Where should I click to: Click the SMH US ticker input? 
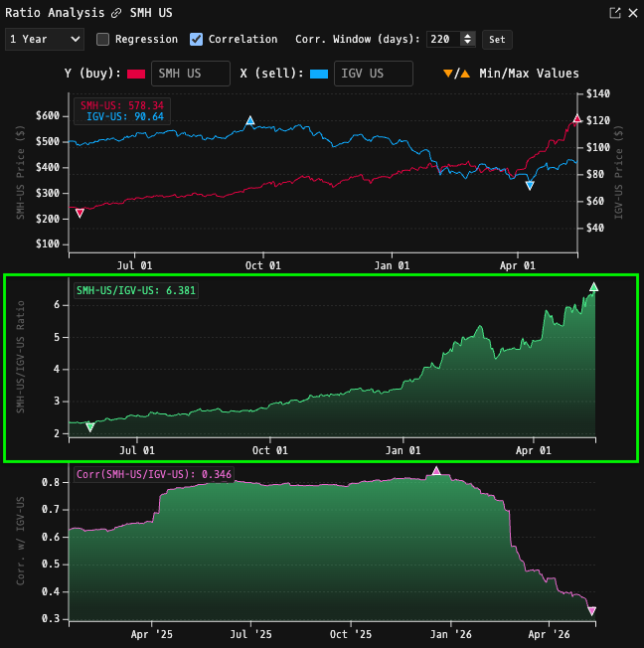point(191,74)
